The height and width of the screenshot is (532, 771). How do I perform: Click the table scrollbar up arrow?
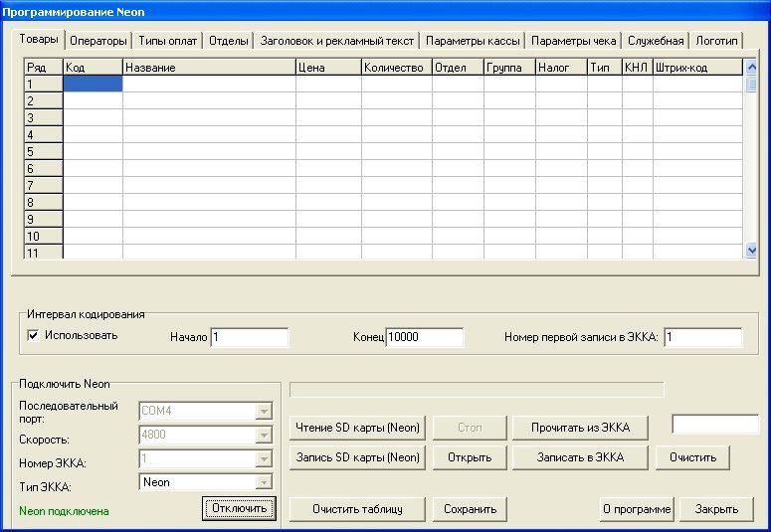[751, 67]
